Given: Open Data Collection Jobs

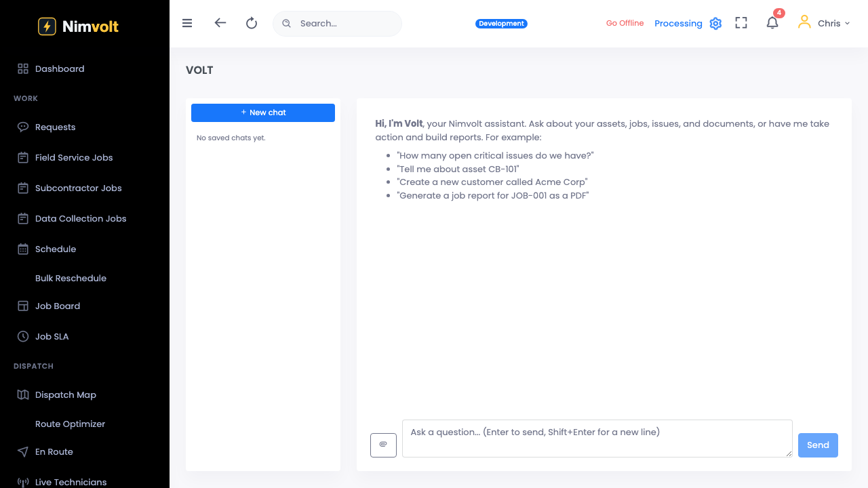Looking at the screenshot, I should pos(81,218).
